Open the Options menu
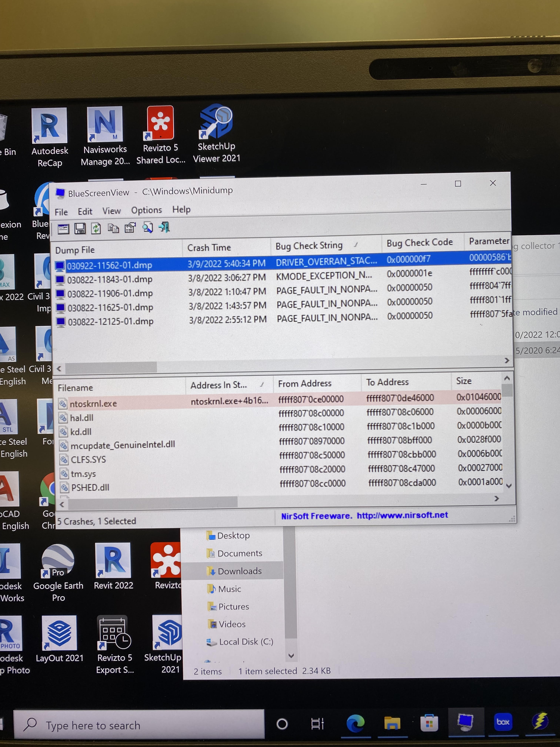Viewport: 560px width, 747px height. click(146, 210)
